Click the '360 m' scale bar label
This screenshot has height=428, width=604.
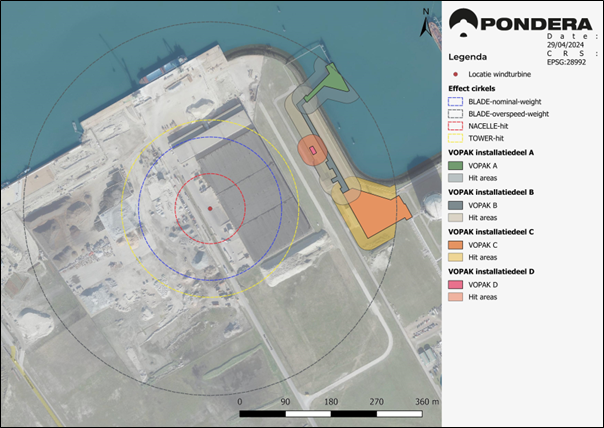[x=427, y=402]
